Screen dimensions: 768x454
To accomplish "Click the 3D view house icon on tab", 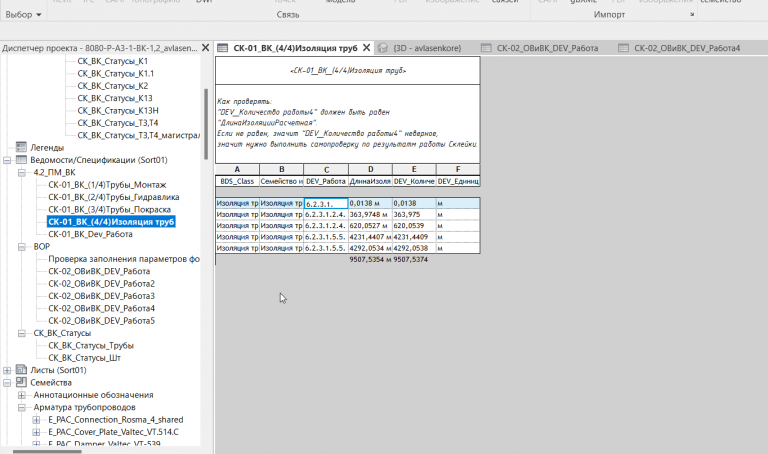I will (x=383, y=48).
